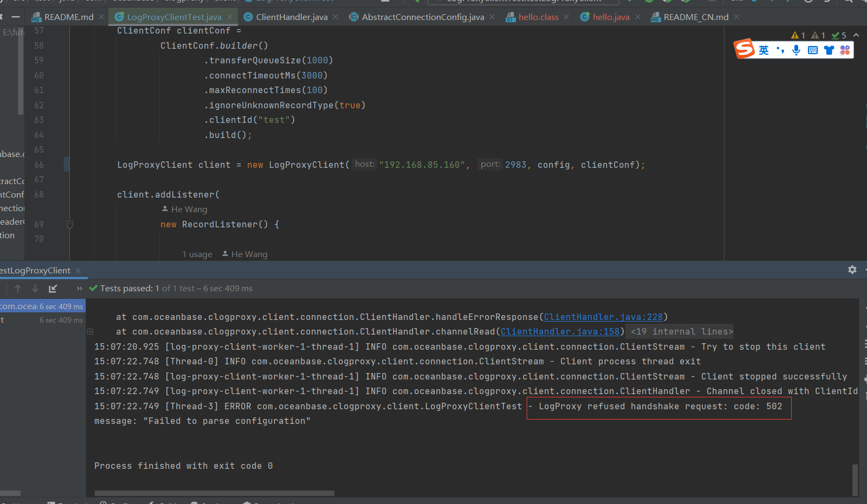This screenshot has height=504, width=867.
Task: Click the '1 usage' code hint
Action: tap(197, 254)
